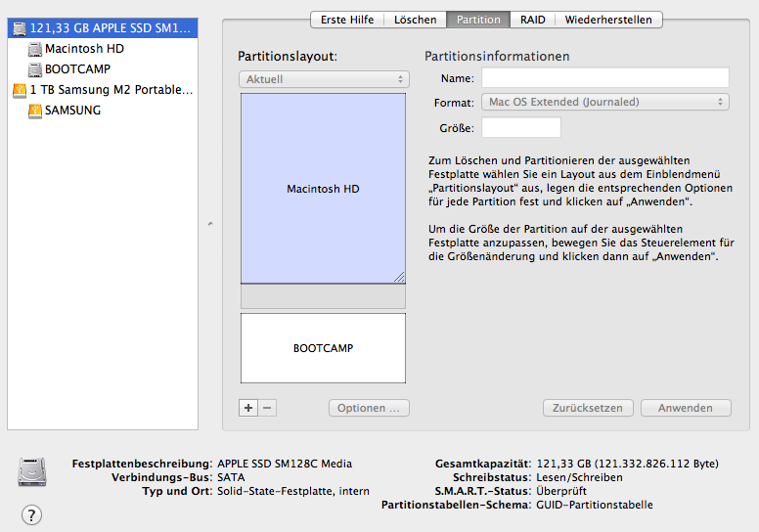Viewport: 759px width, 532px height.
Task: Select the free space block below Macintosh HD
Action: pyautogui.click(x=323, y=296)
